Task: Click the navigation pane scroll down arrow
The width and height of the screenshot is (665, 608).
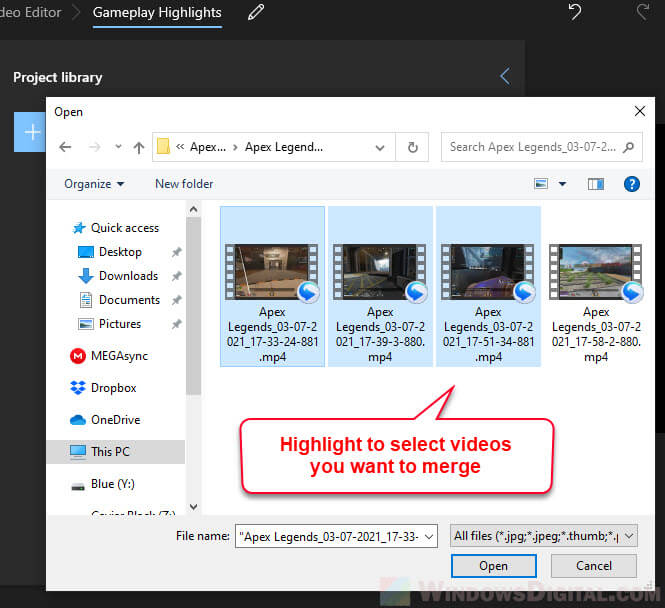Action: click(193, 507)
